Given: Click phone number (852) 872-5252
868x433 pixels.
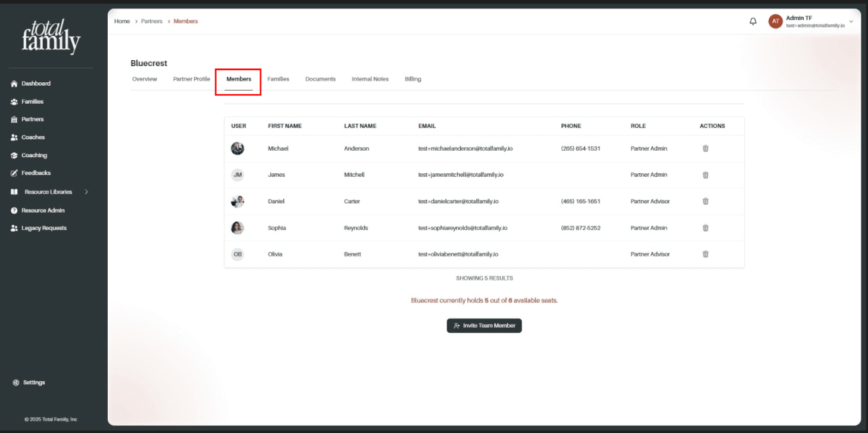Looking at the screenshot, I should pyautogui.click(x=580, y=228).
